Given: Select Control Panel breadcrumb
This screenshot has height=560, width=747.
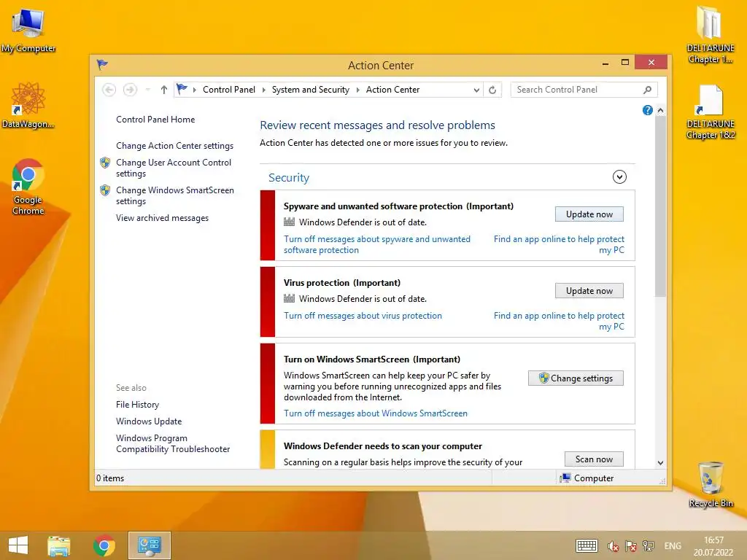Looking at the screenshot, I should coord(228,90).
